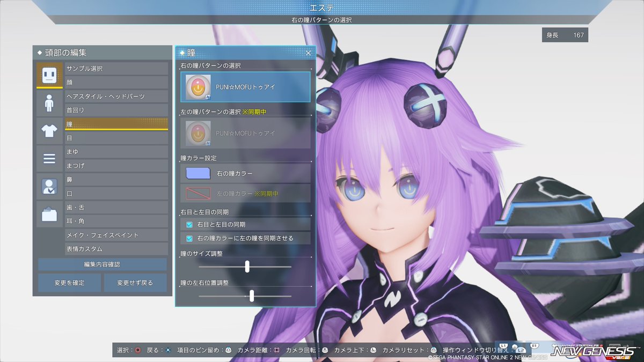The width and height of the screenshot is (644, 362).
Task: Select 表情カスタム in the head edit list
Action: coord(116,249)
